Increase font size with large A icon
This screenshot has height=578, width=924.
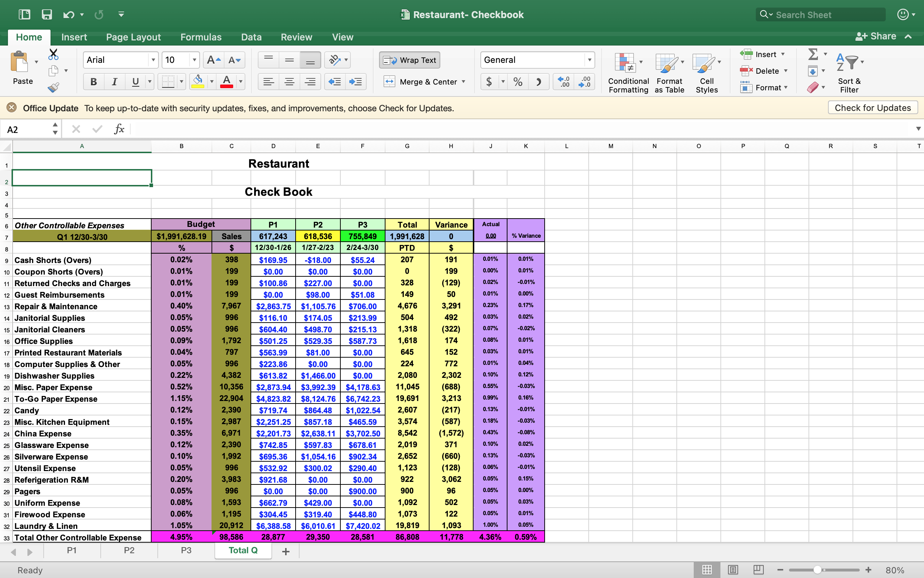click(213, 60)
